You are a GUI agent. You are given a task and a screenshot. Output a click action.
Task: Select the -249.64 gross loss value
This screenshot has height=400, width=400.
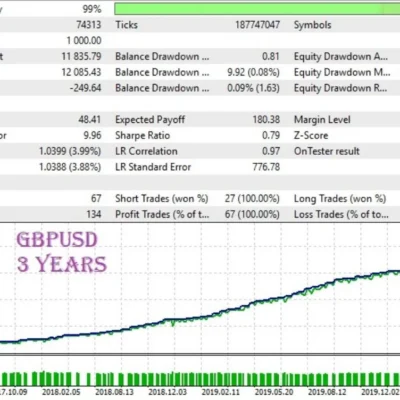pos(85,88)
